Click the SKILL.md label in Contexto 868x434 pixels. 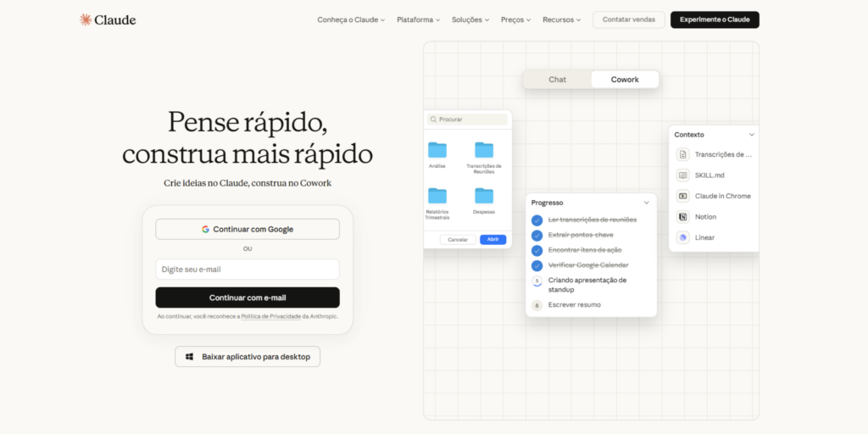(x=709, y=175)
